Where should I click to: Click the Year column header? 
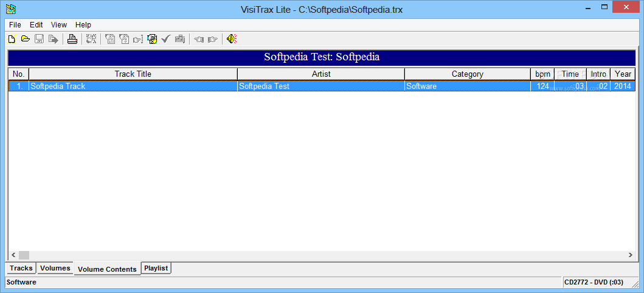pos(623,74)
